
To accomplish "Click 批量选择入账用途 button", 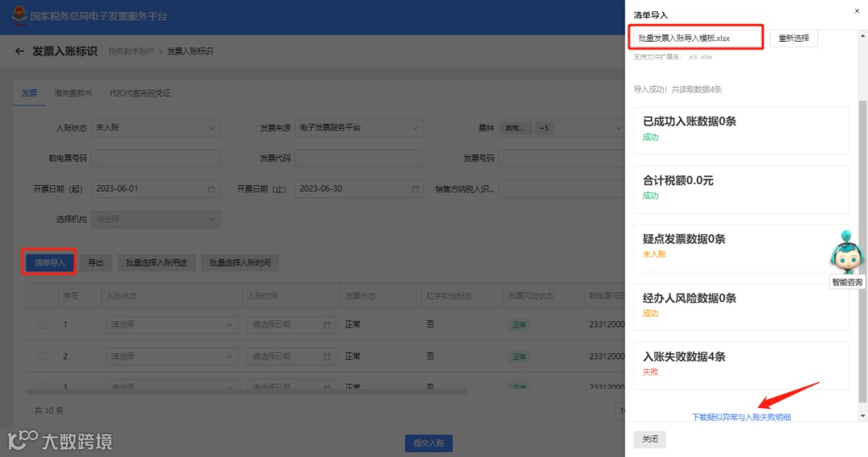I will click(156, 262).
